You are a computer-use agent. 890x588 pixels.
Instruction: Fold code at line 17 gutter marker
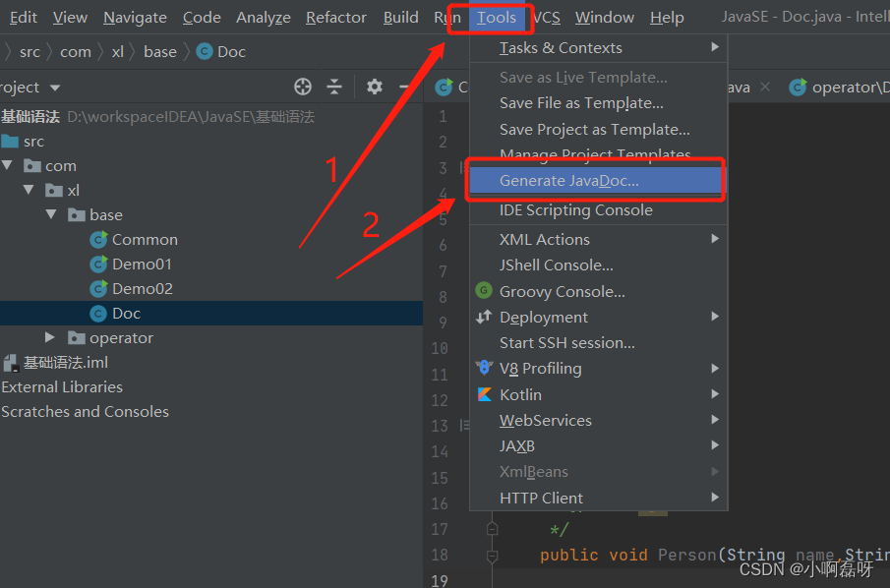[x=492, y=529]
